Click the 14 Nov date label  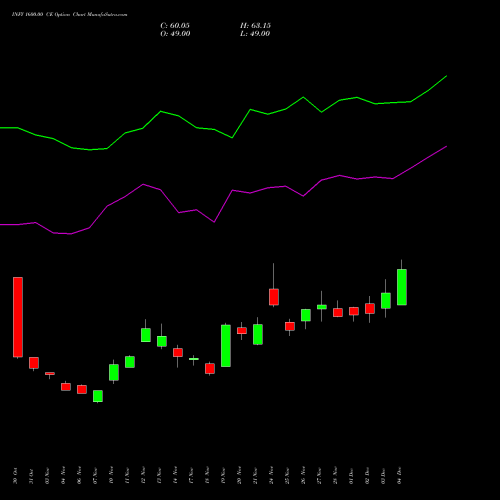175,476
